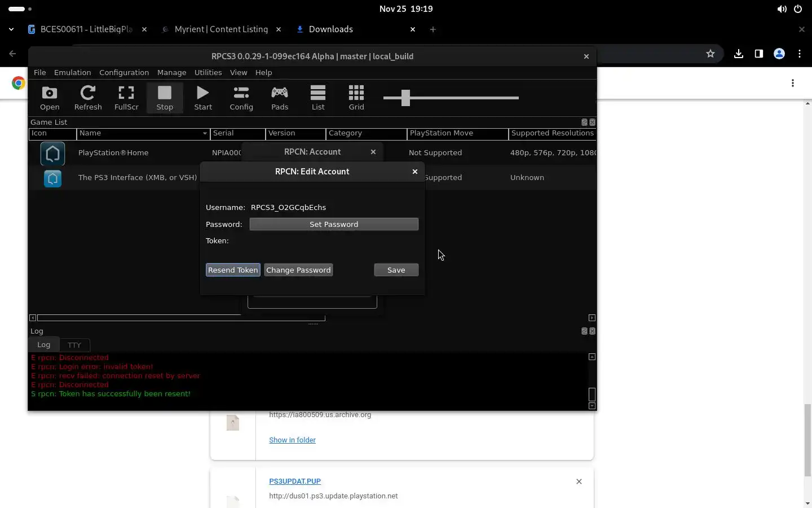Toggle Chrome side panel icon
The image size is (812, 508).
(x=759, y=54)
